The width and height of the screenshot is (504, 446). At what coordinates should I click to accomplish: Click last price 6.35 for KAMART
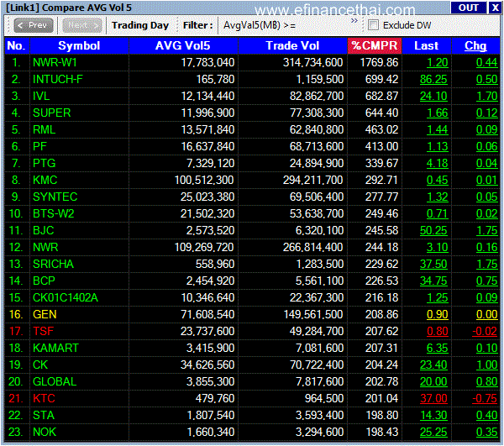click(437, 348)
